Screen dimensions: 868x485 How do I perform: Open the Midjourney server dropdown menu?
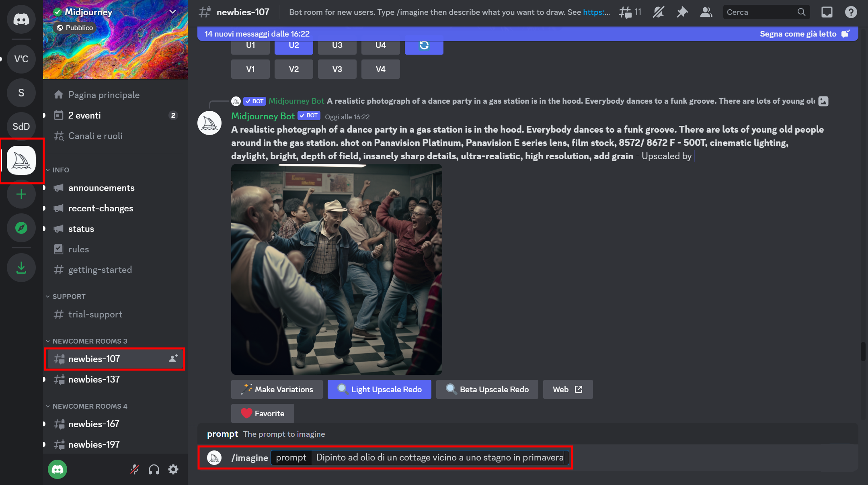pos(173,12)
